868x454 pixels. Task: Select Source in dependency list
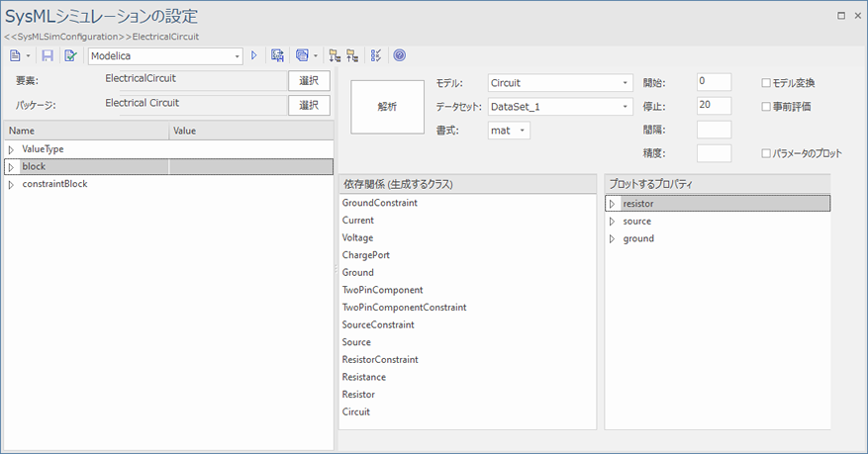(x=356, y=342)
